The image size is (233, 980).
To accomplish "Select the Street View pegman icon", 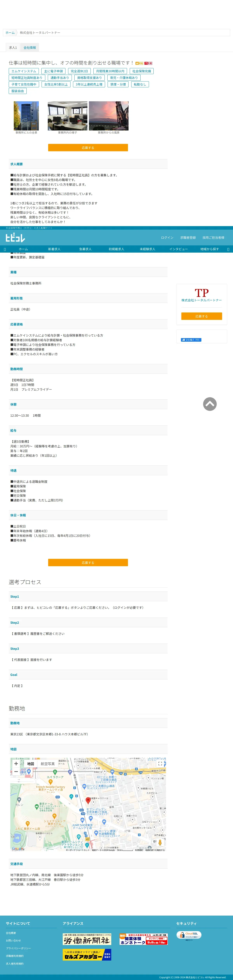I will pos(160,842).
